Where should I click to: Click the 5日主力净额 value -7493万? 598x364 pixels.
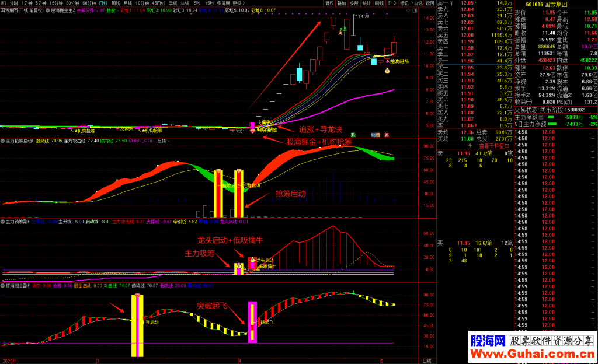point(574,124)
